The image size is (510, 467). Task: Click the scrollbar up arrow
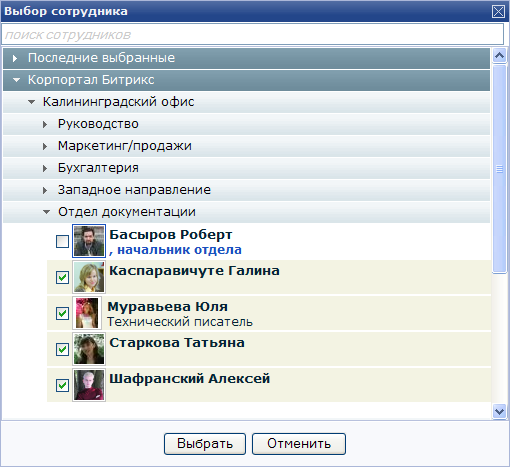pyautogui.click(x=499, y=55)
